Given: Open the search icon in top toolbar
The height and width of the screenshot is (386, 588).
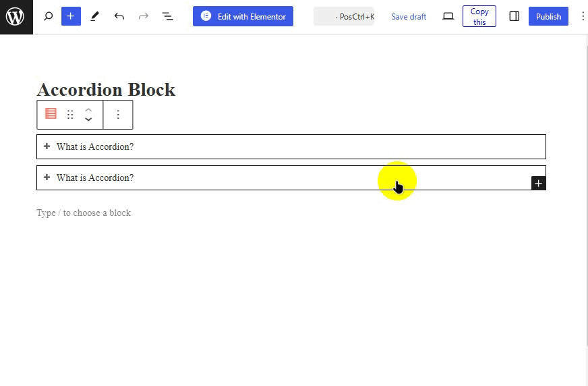Looking at the screenshot, I should click(x=48, y=17).
